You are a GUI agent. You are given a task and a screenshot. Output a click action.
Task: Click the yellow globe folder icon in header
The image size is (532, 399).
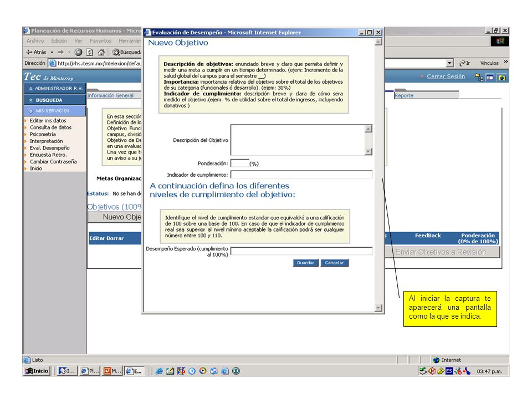pyautogui.click(x=502, y=78)
